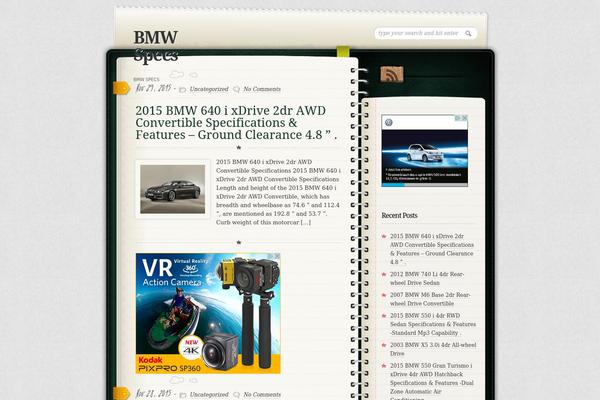Click the small BMW SPECS author label
This screenshot has height=400, width=600.
(146, 80)
